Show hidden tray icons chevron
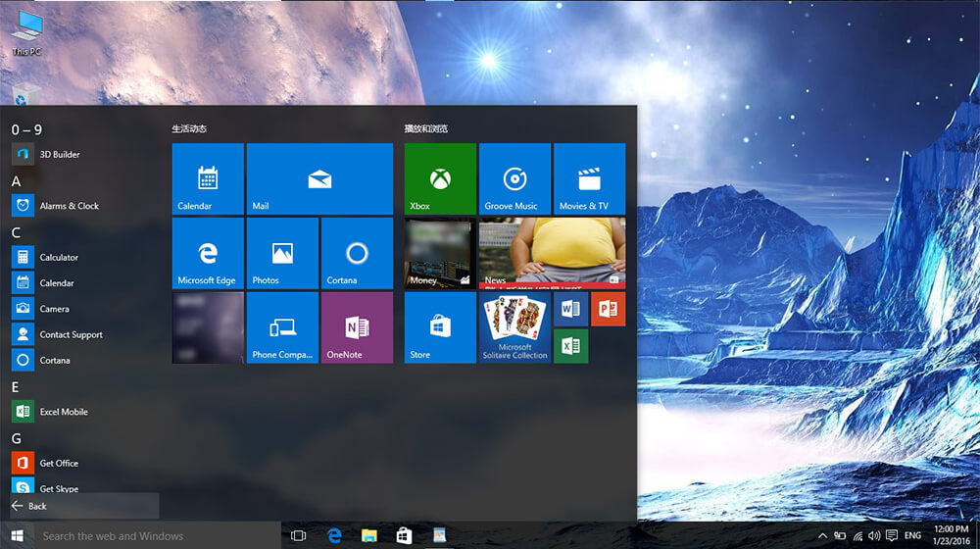 click(x=822, y=536)
